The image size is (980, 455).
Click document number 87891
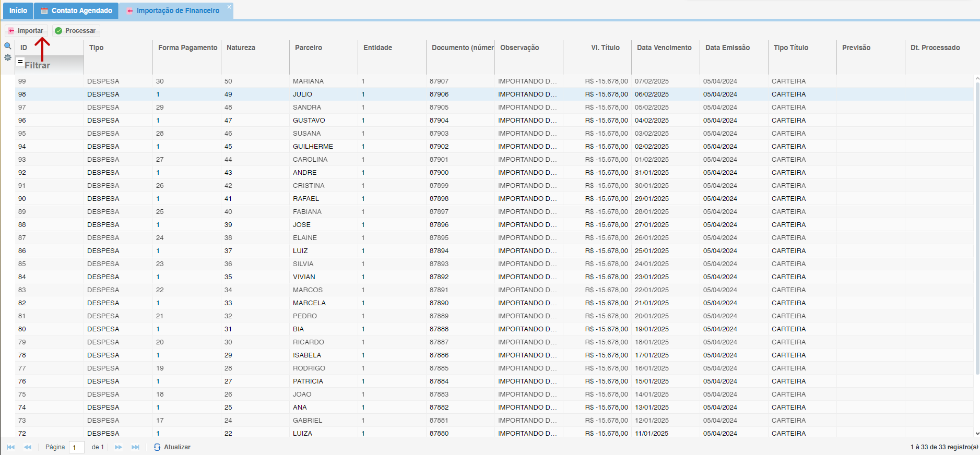pos(439,290)
